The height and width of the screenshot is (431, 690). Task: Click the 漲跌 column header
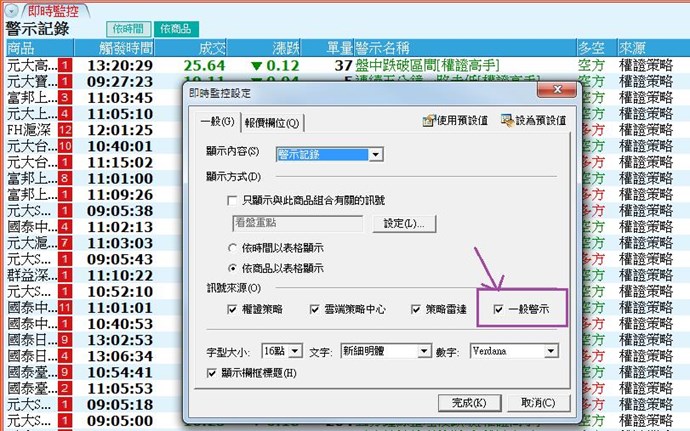264,48
